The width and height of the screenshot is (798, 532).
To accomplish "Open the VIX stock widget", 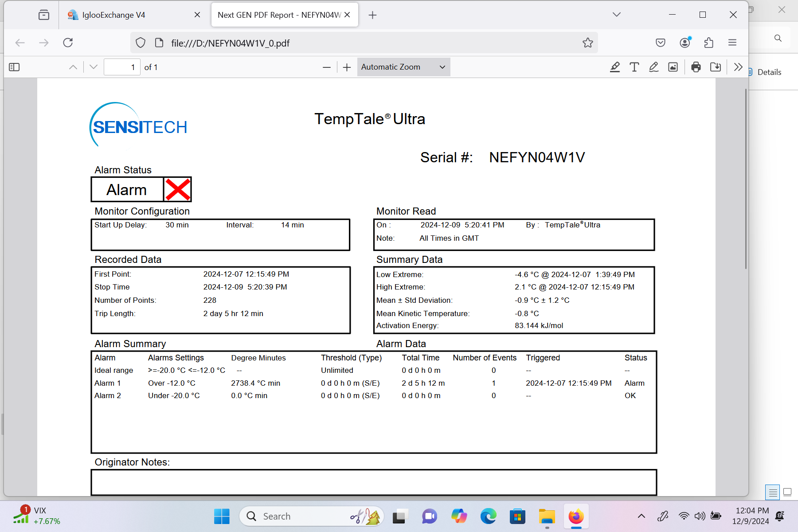I will click(x=36, y=516).
